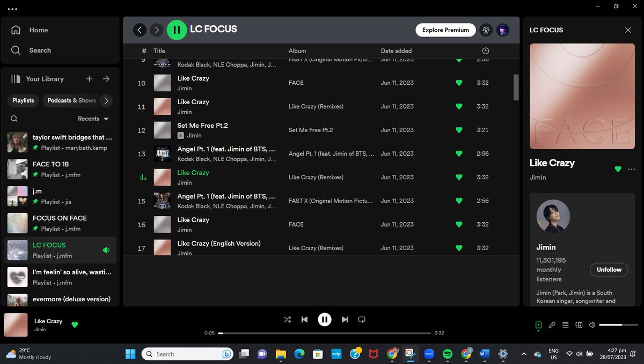Screen dimensions: 644x364
Task: Click Jimin artist photo in side panel
Action: point(553,216)
